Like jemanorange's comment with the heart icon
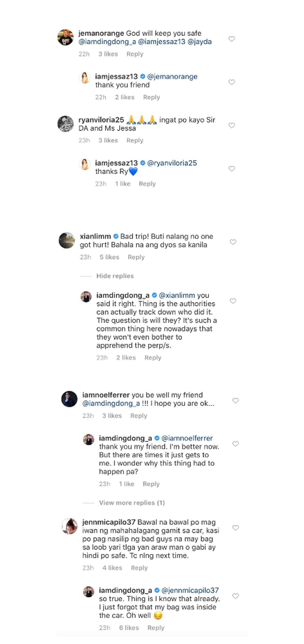The image size is (304, 644). click(x=232, y=39)
